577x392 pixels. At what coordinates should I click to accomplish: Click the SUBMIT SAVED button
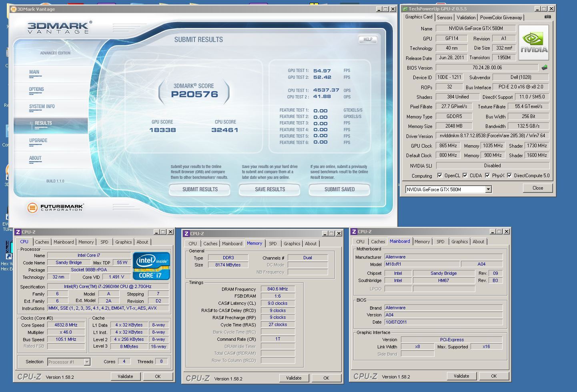tap(339, 190)
